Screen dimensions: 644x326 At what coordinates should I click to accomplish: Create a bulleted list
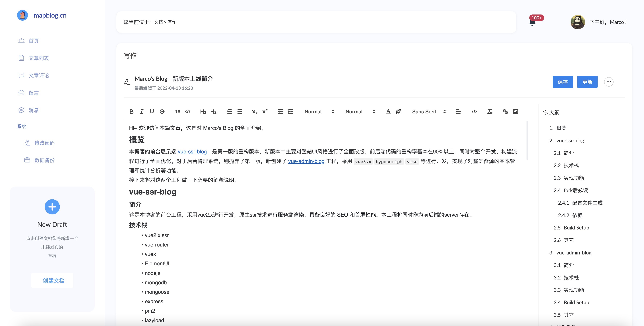(x=239, y=112)
